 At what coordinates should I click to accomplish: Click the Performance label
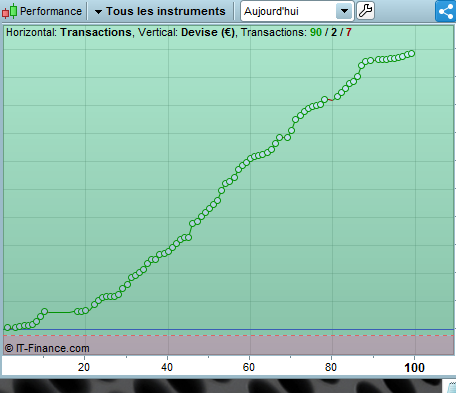(51, 11)
